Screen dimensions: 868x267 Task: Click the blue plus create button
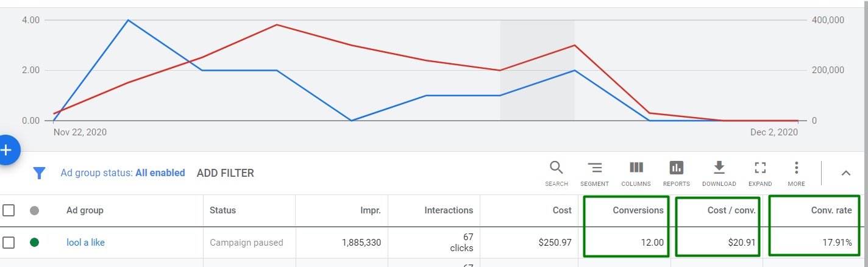pos(6,149)
